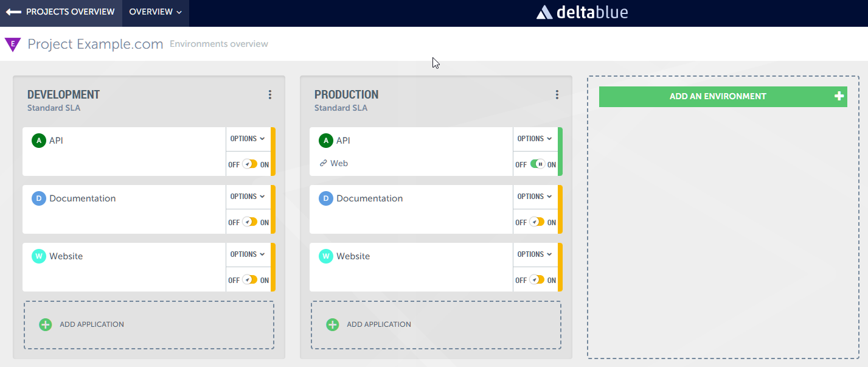Click the blue D icon in Production Documentation

pyautogui.click(x=326, y=198)
